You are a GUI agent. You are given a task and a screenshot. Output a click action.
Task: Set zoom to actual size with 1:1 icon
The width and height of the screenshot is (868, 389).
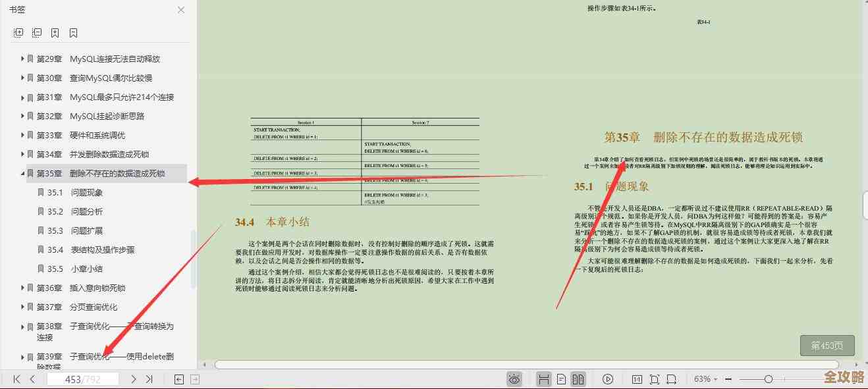tap(636, 379)
